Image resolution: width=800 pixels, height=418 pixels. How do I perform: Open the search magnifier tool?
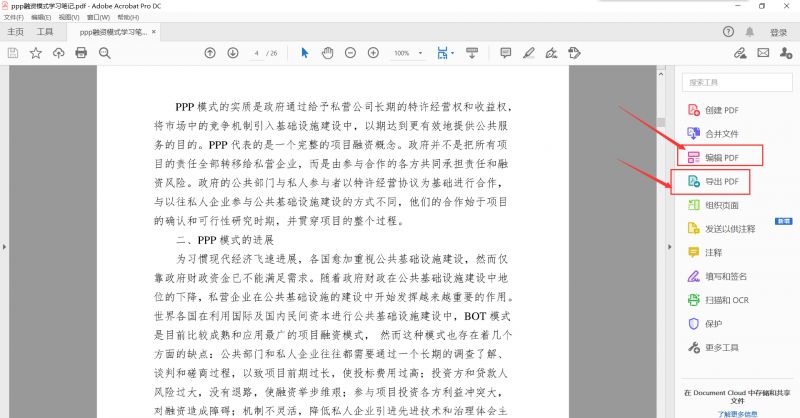point(104,53)
